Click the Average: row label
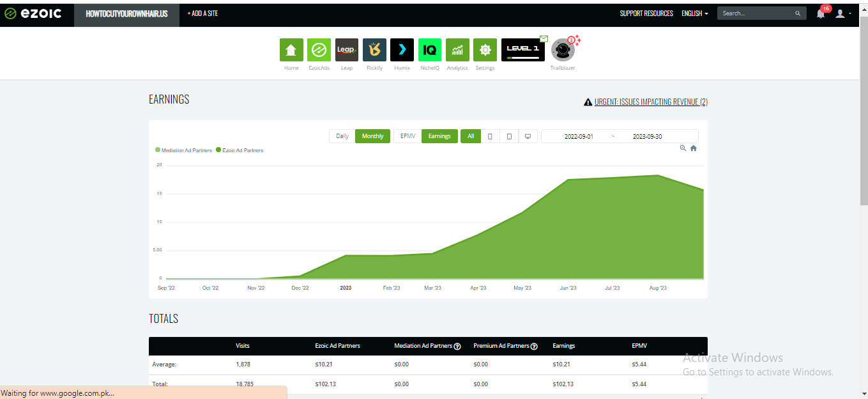 point(164,364)
